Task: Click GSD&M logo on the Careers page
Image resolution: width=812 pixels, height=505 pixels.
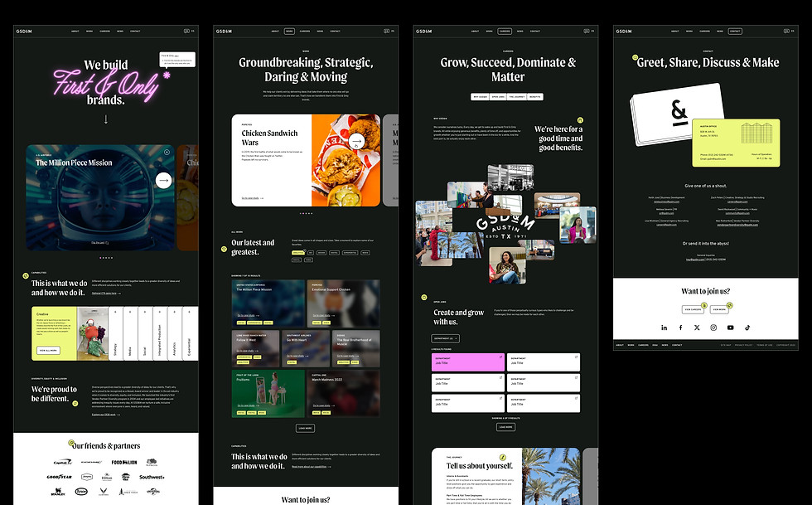Action: 423,32
